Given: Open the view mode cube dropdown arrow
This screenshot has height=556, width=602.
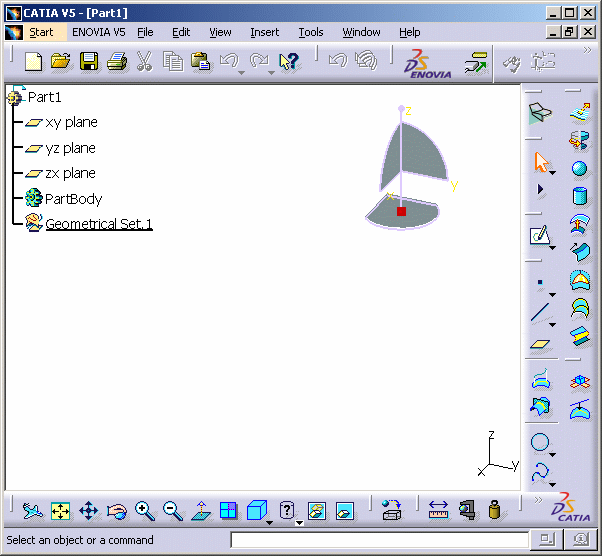Looking at the screenshot, I should 270,522.
